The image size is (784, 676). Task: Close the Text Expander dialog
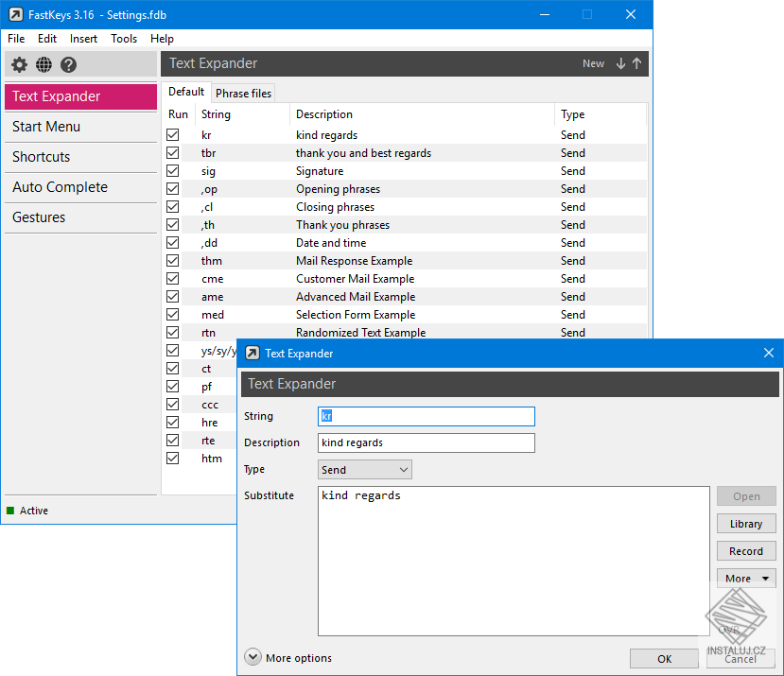tap(769, 353)
